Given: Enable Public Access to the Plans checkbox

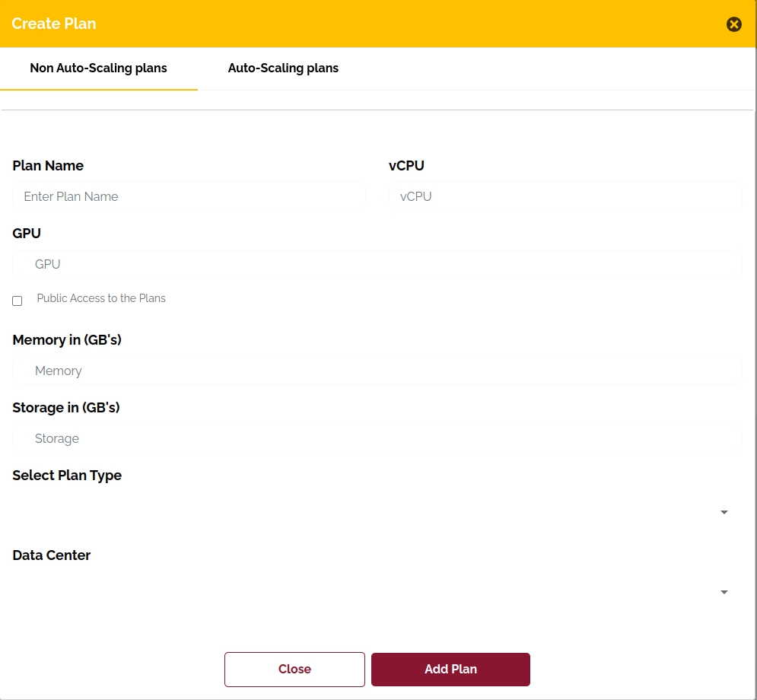Looking at the screenshot, I should (x=17, y=301).
